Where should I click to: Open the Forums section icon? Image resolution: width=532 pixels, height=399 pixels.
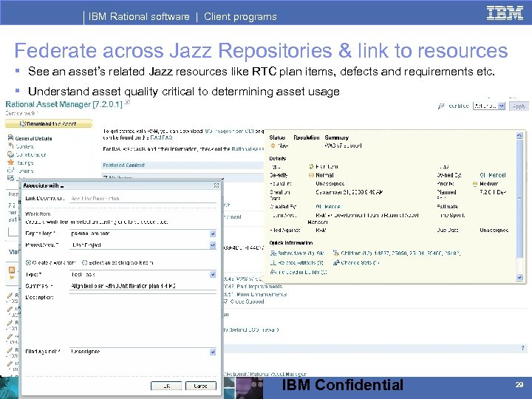(x=10, y=170)
